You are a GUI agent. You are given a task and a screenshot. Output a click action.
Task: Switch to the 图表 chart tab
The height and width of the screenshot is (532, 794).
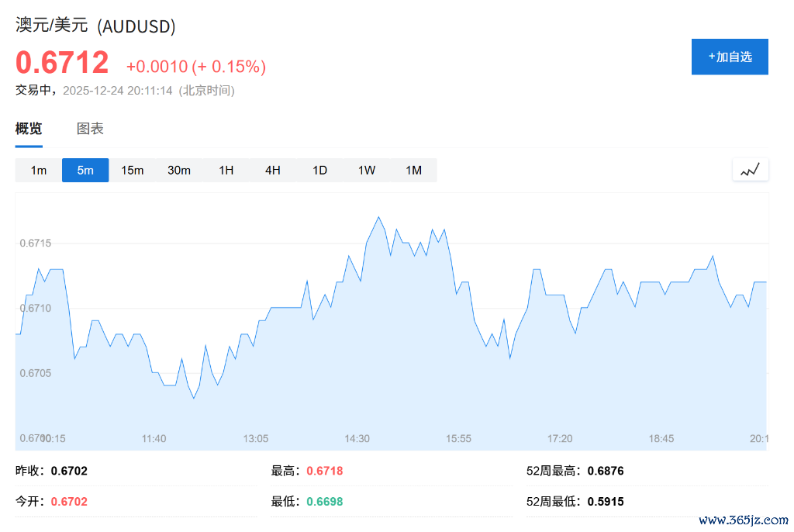pyautogui.click(x=90, y=129)
